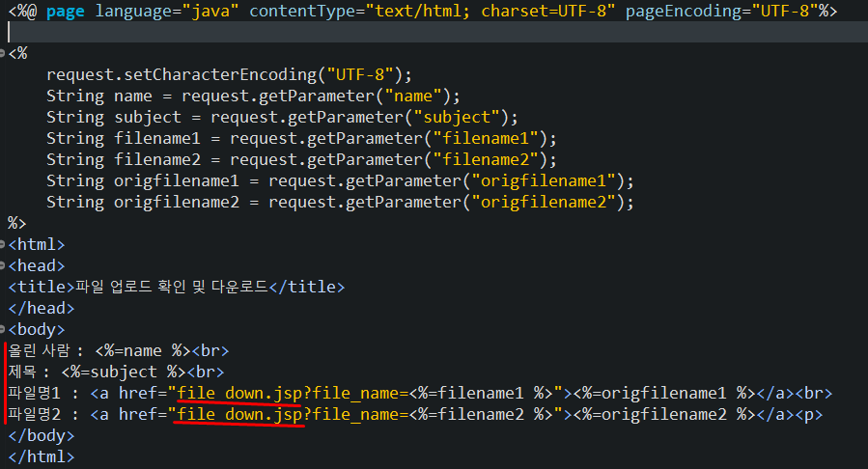The height and width of the screenshot is (469, 868).
Task: Collapse the <body> tag fold marker
Action: (2, 330)
